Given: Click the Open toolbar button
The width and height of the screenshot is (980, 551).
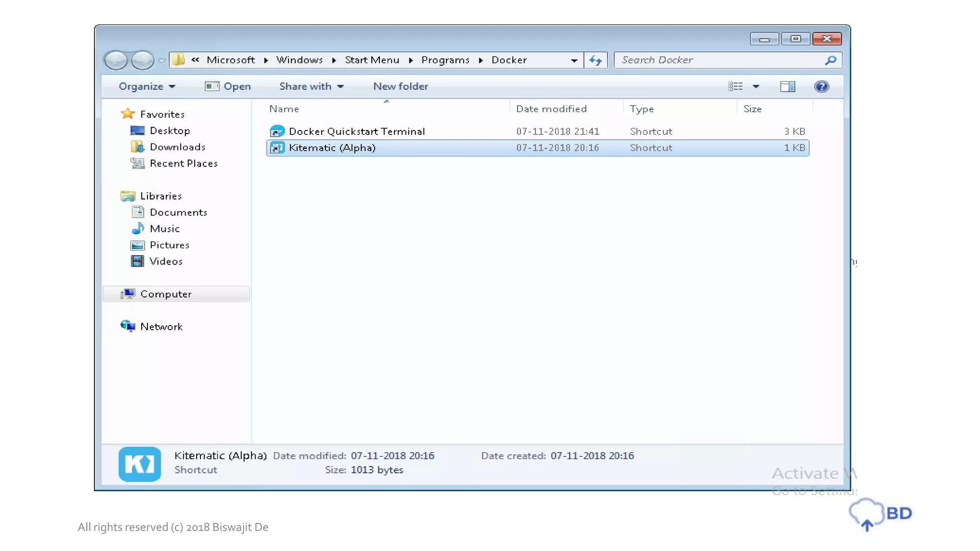Looking at the screenshot, I should coord(228,87).
